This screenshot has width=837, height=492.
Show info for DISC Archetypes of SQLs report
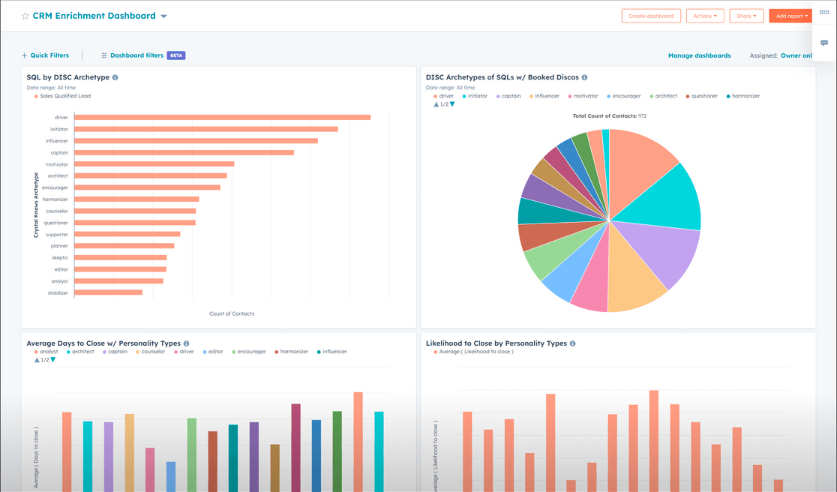(x=585, y=77)
